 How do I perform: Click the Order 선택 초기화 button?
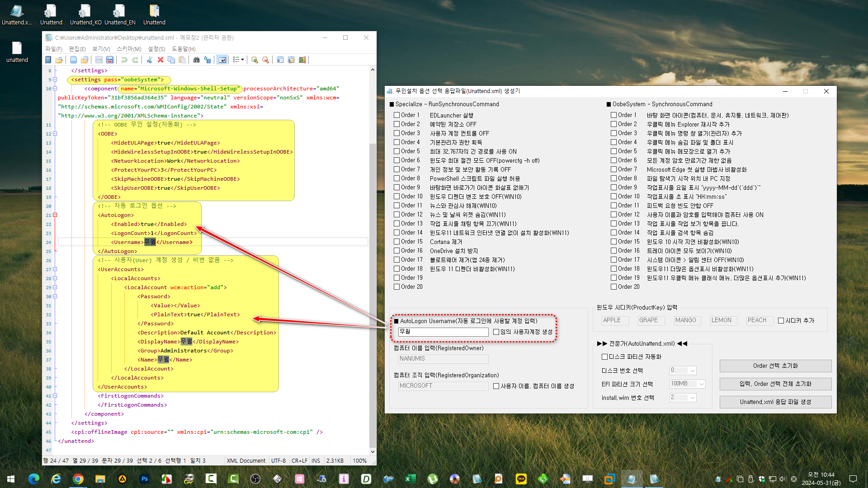tap(775, 366)
